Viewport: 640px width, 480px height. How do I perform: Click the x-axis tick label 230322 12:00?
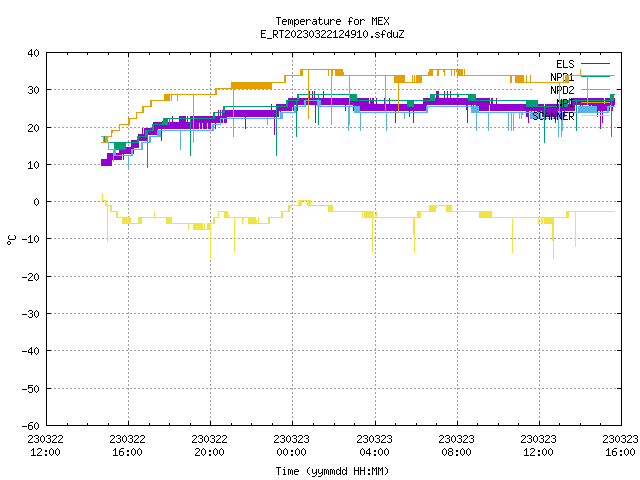45,446
